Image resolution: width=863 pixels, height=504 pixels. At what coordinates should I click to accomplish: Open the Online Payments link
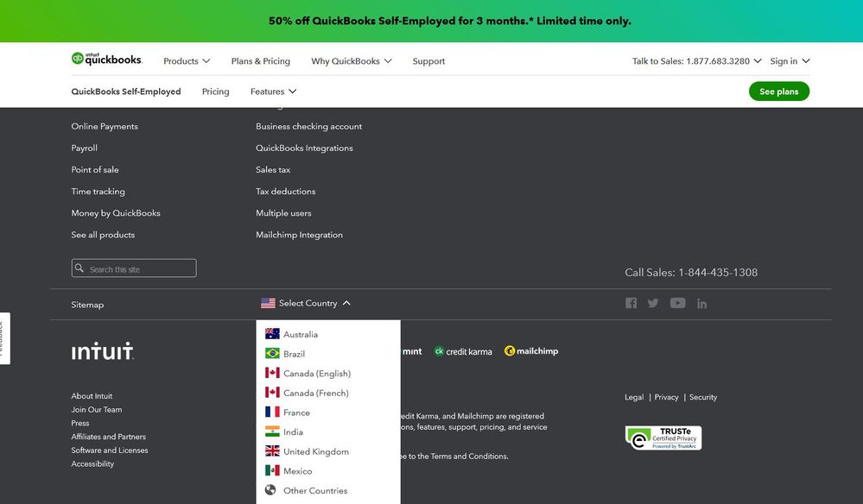click(105, 126)
